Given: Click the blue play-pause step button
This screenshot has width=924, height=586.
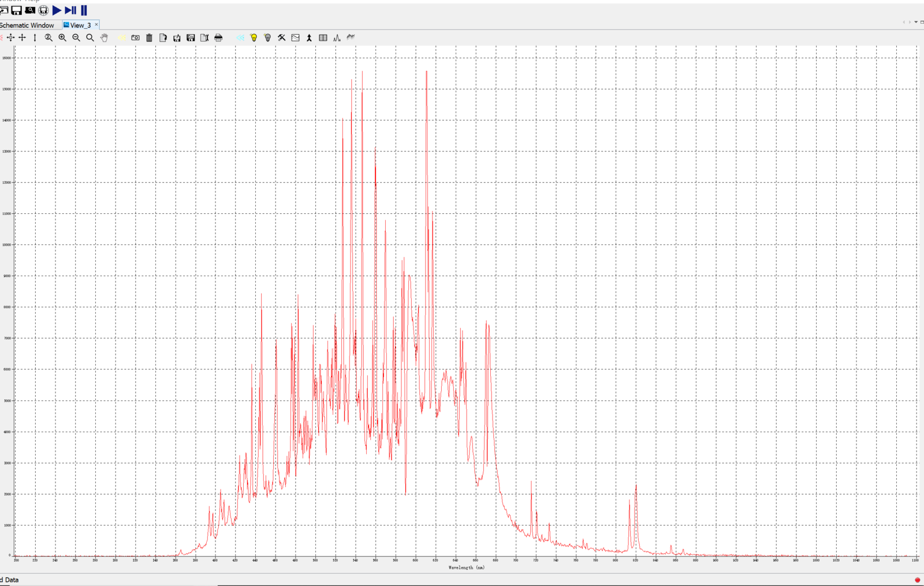Looking at the screenshot, I should click(70, 10).
